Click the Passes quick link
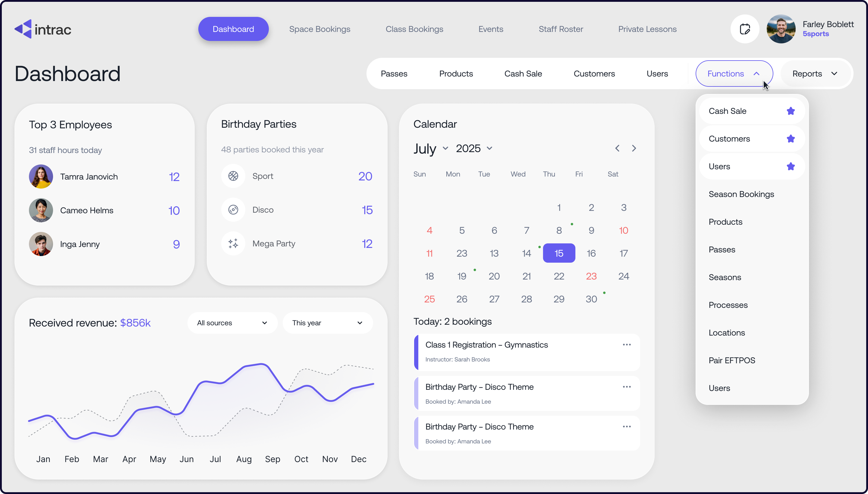This screenshot has height=494, width=868. click(394, 73)
